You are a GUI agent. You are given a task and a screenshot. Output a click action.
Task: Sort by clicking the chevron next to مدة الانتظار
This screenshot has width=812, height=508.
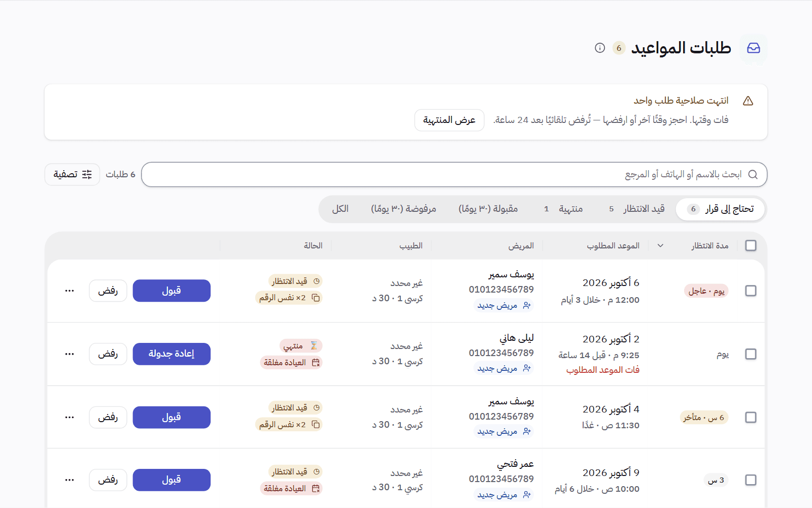[660, 246]
